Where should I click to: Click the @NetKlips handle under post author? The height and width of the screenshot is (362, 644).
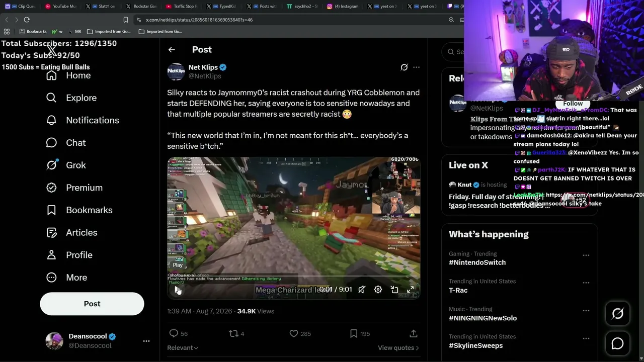pos(205,76)
